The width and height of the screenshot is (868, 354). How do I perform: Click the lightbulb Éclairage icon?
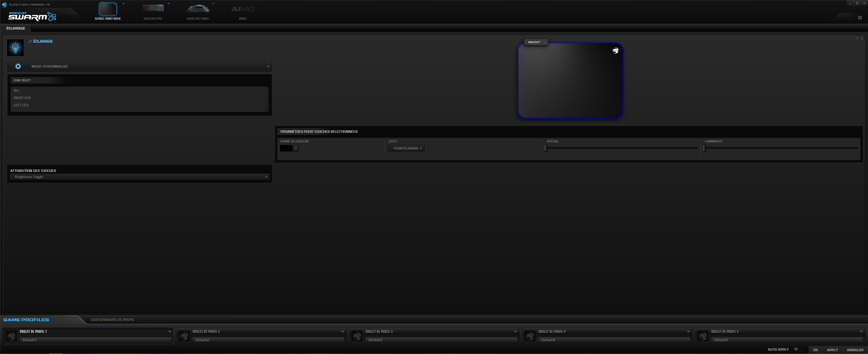pos(15,47)
